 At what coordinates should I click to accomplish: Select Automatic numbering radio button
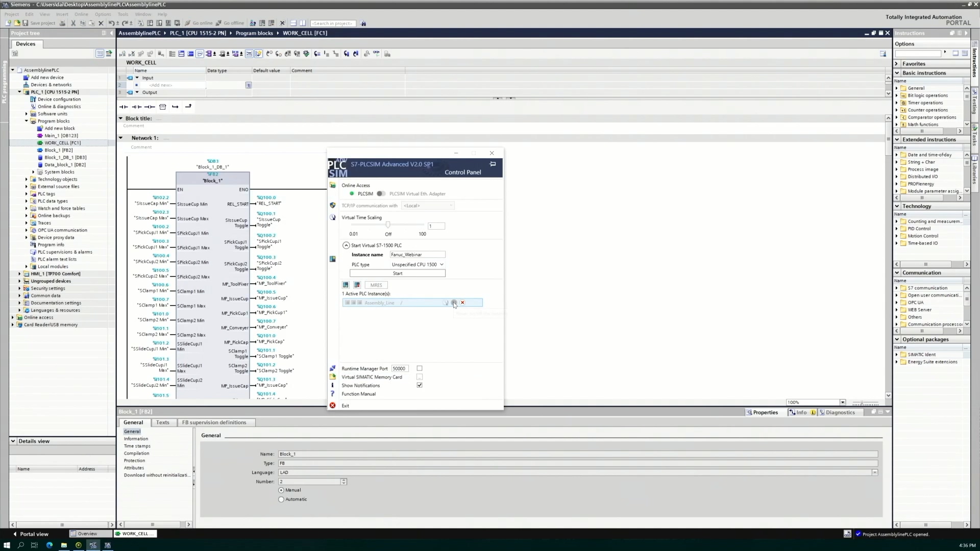click(281, 499)
